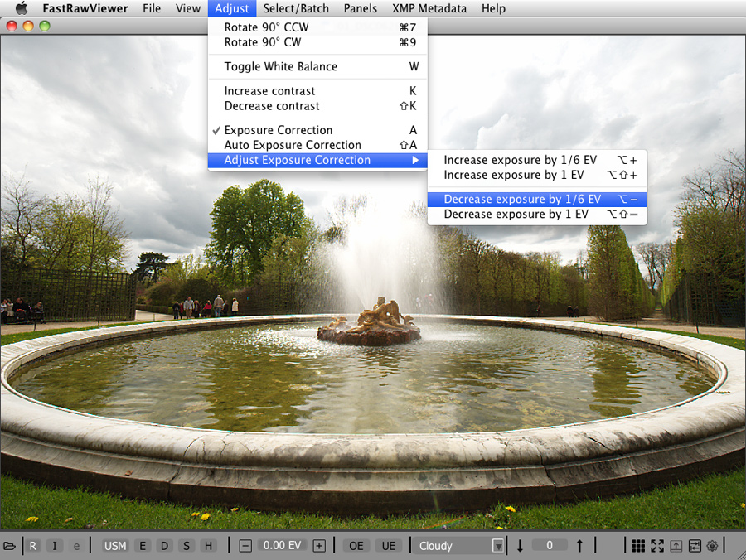Click the minus button beside 0.00 EV

click(x=245, y=546)
